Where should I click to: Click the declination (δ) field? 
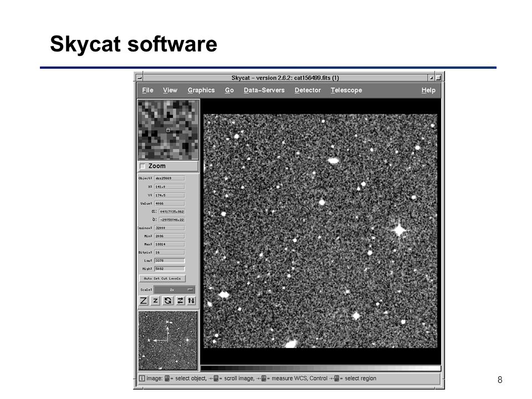tap(172, 219)
